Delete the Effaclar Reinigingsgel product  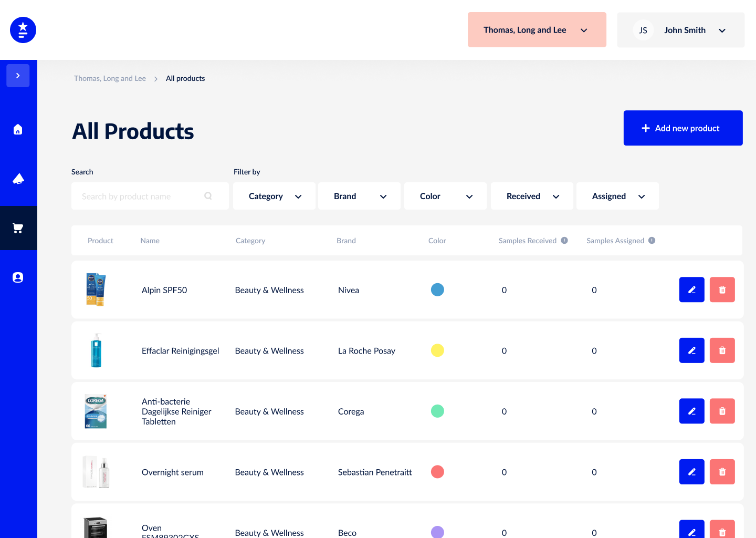pos(722,350)
